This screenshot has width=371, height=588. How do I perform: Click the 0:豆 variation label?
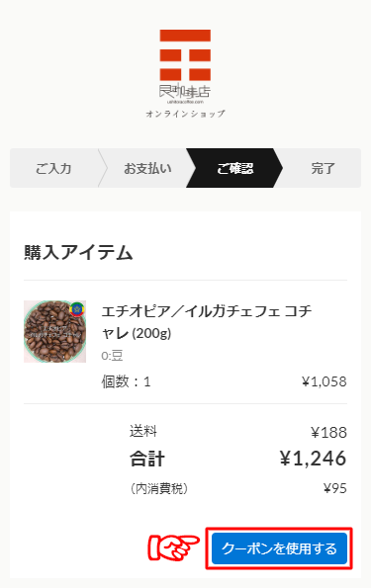112,355
